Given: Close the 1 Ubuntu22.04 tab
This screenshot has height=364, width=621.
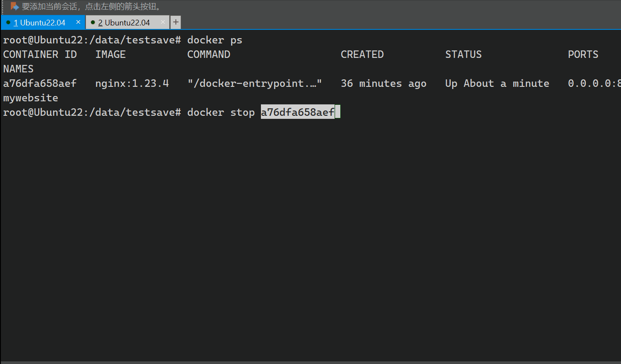Looking at the screenshot, I should 78,22.
